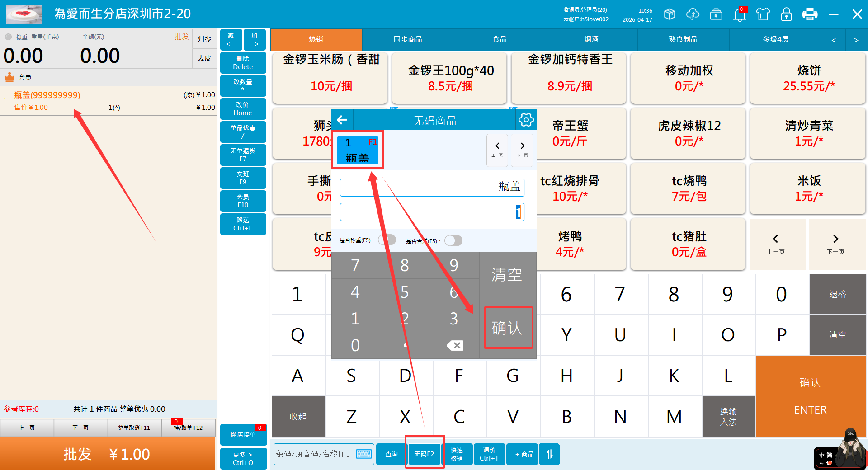Expand 更多 Ctrl+O options
The height and width of the screenshot is (470, 868).
pyautogui.click(x=243, y=458)
